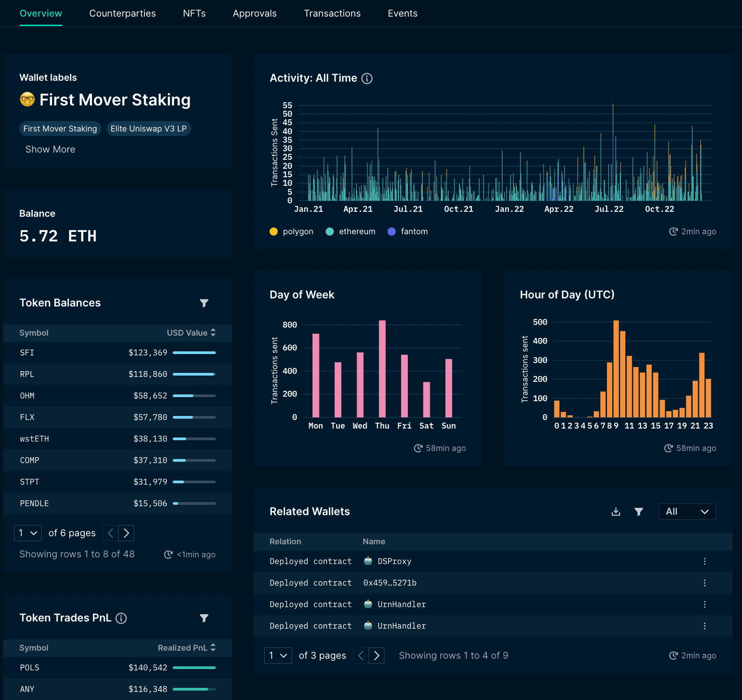Select the COMP token row
The image size is (742, 700).
[x=118, y=460]
